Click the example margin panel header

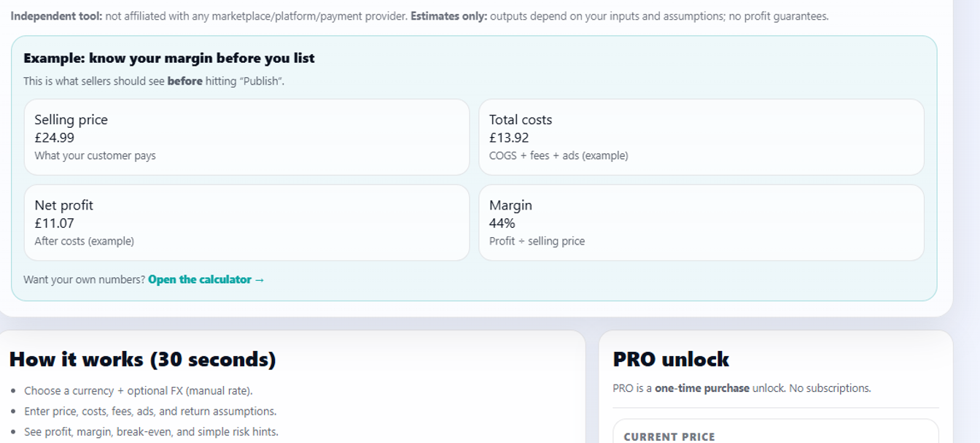pos(168,58)
